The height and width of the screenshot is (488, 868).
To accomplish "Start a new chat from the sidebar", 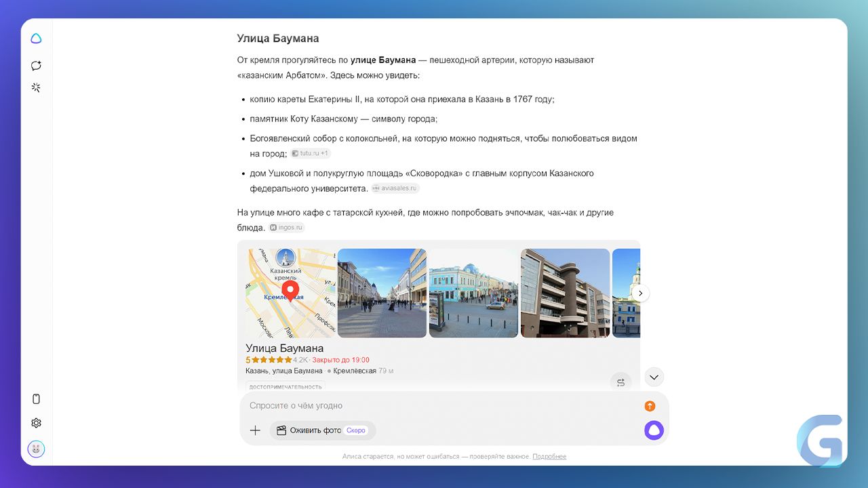I will tap(37, 66).
